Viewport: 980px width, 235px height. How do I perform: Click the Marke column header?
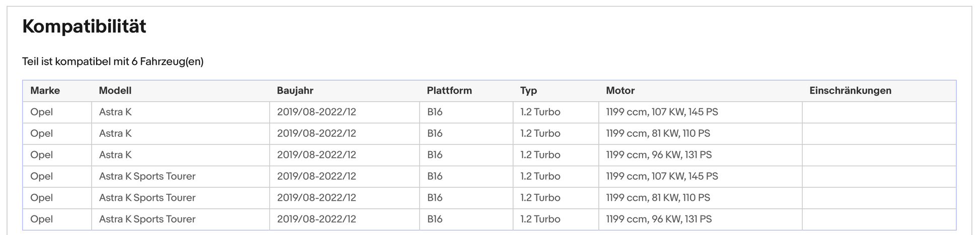click(45, 91)
